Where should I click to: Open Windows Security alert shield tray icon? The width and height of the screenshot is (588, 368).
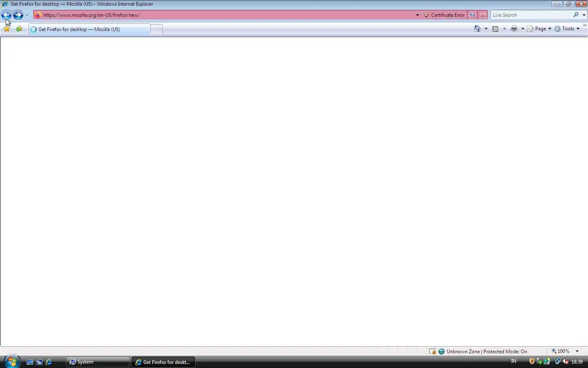[x=532, y=361]
